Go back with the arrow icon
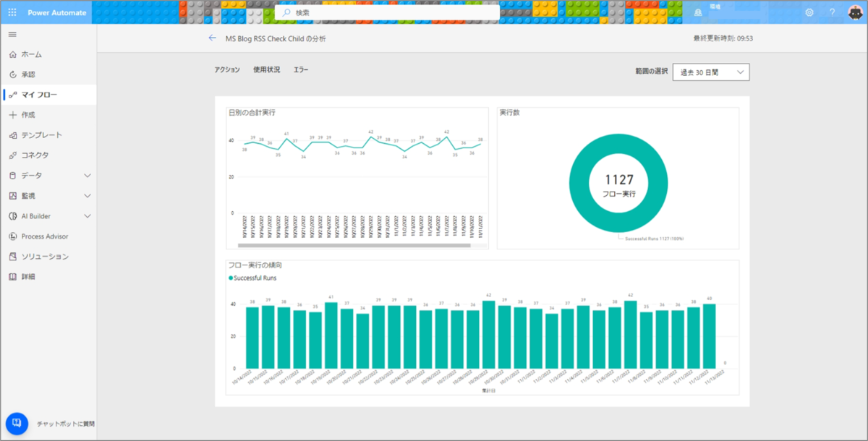Image resolution: width=868 pixels, height=441 pixels. 212,38
